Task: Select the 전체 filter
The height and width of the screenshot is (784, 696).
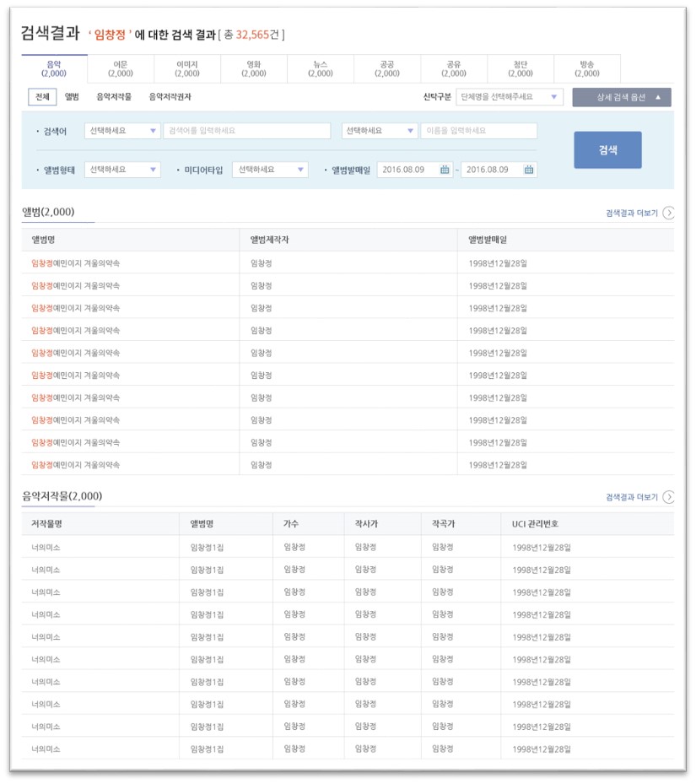Action: pos(42,97)
